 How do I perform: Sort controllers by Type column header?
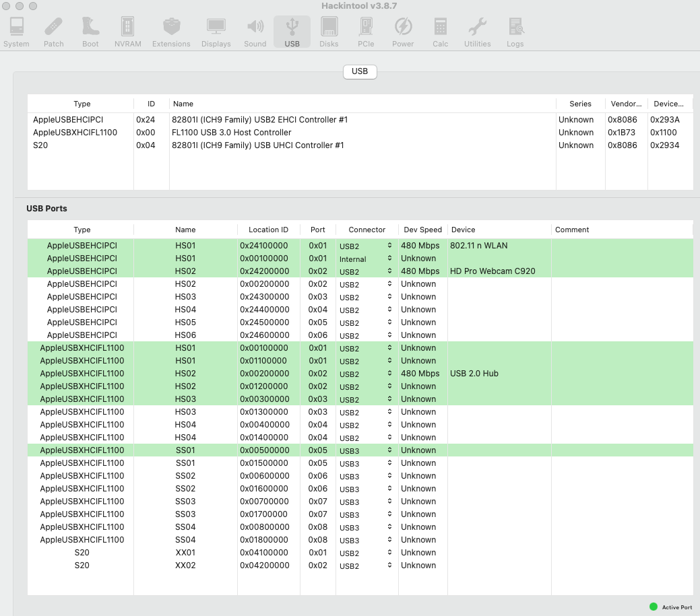tap(82, 104)
